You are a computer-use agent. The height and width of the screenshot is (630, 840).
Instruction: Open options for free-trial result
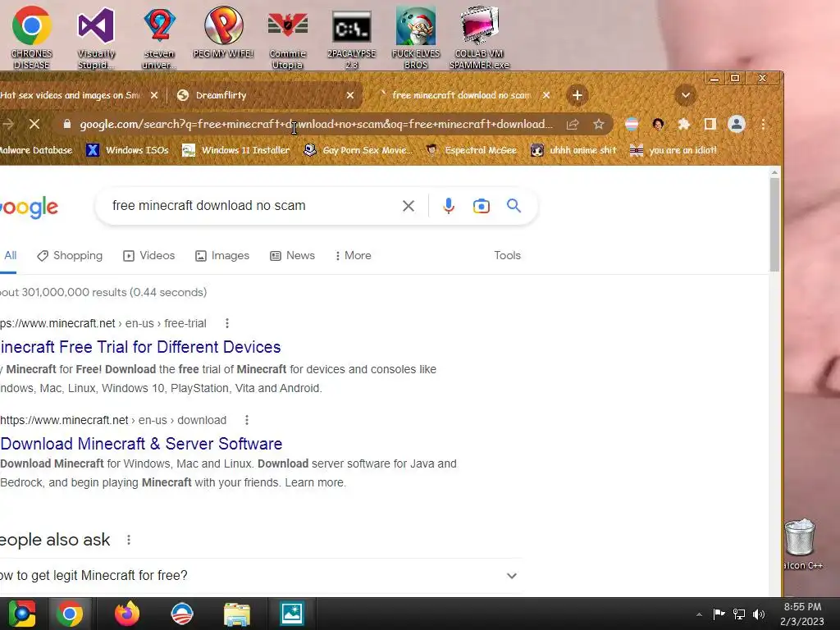[x=227, y=323]
